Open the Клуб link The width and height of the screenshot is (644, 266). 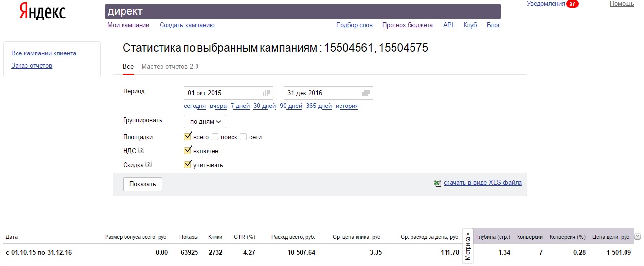pyautogui.click(x=470, y=25)
